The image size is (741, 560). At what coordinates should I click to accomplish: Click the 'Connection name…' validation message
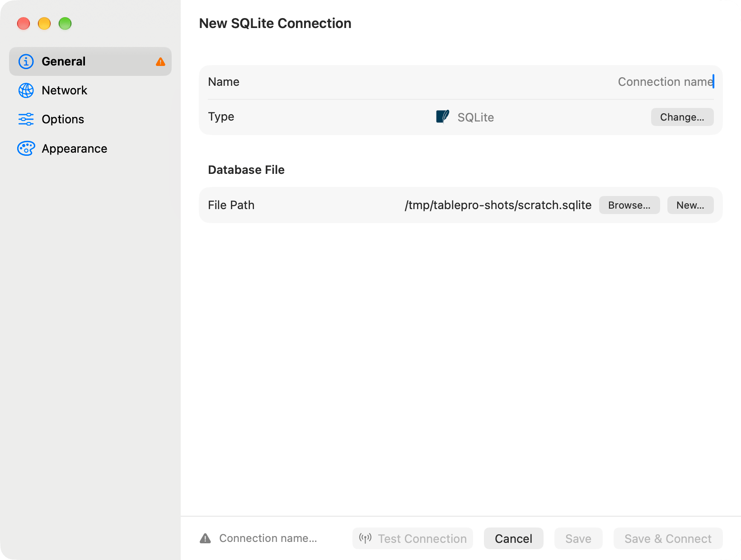(268, 538)
